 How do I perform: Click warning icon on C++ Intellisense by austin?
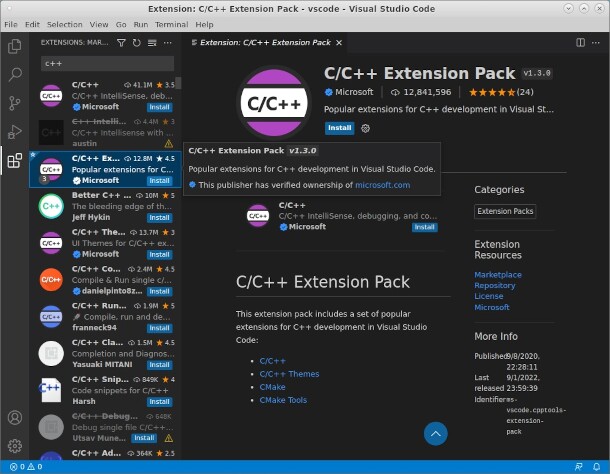click(169, 144)
